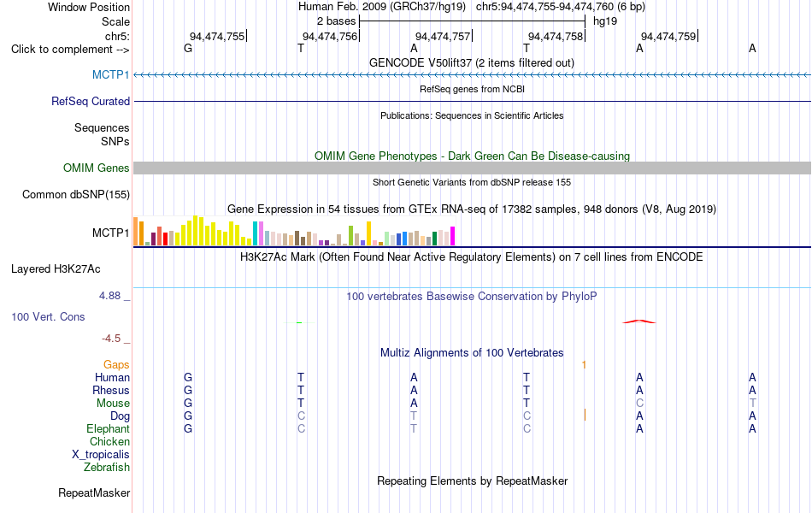Click the H3K27Ac Mark track title
The image size is (812, 513).
(472, 257)
